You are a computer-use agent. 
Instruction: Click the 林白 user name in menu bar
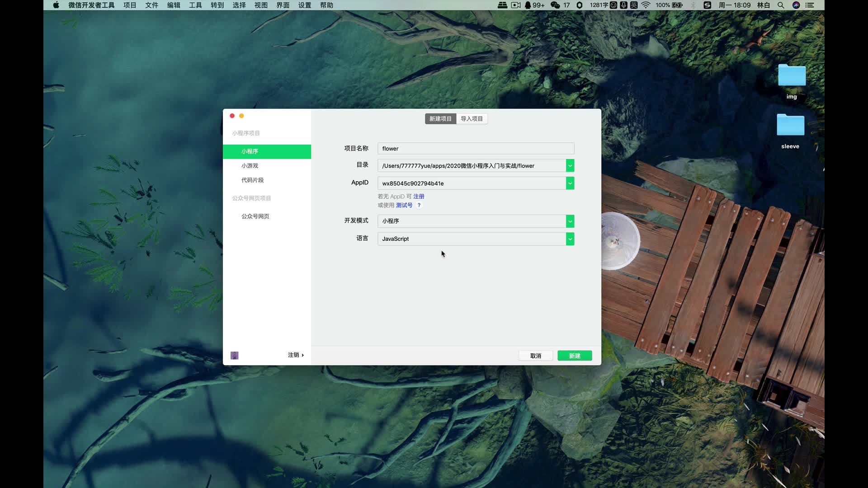pos(764,5)
